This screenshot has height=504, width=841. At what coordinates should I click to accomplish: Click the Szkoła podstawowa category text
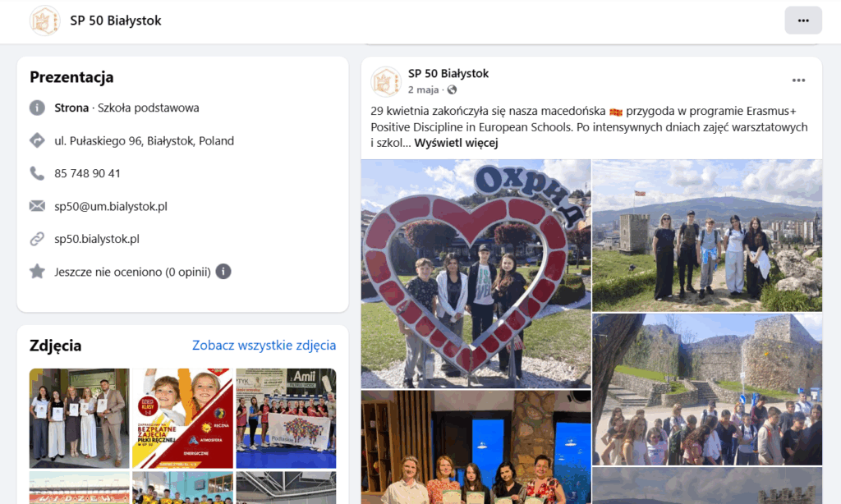point(148,108)
